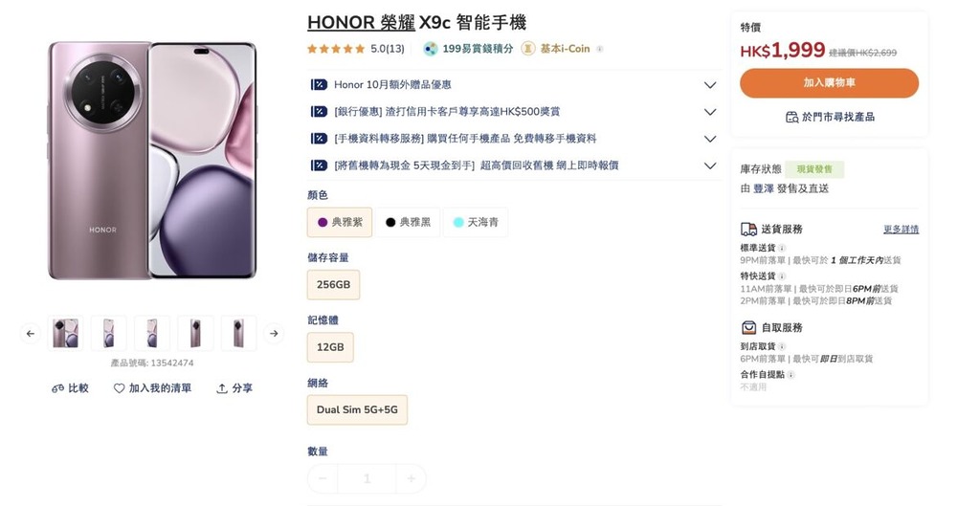Viewport: 980px width, 506px height.
Task: Increase quantity with plus stepper
Action: [411, 479]
